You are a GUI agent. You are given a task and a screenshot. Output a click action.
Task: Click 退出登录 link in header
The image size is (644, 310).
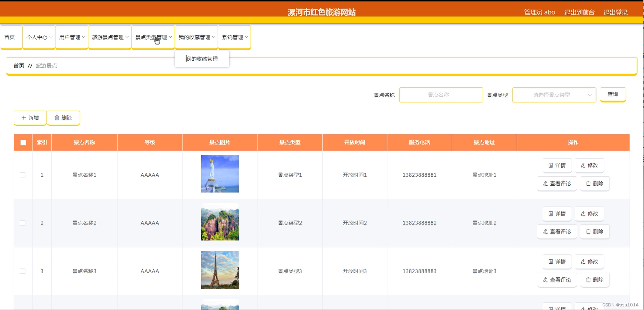coord(616,12)
